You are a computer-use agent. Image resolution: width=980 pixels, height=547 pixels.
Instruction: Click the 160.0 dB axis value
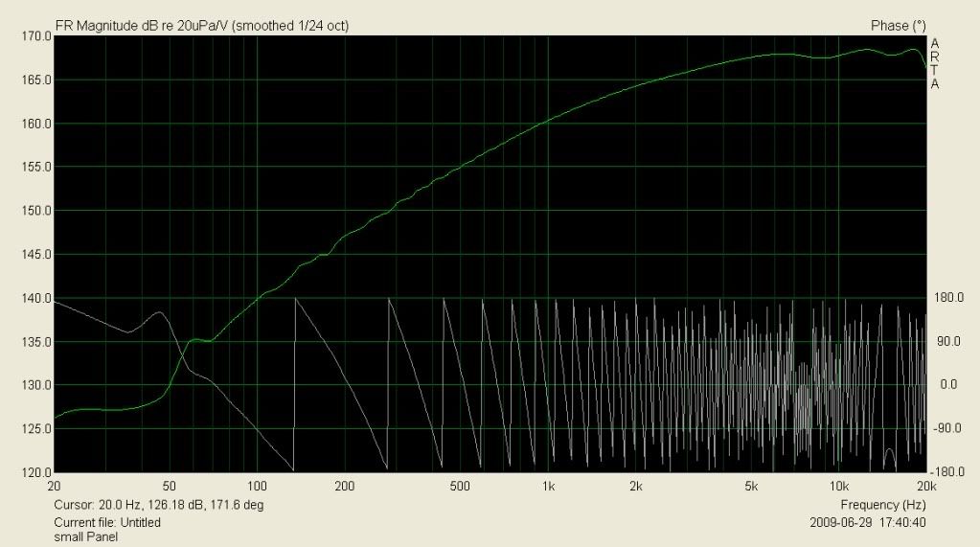38,124
